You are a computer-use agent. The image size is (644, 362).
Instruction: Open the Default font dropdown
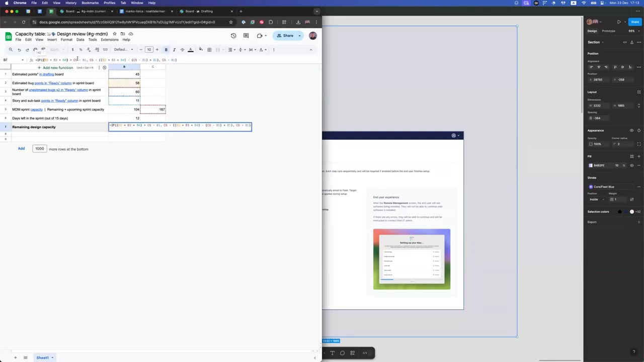123,50
